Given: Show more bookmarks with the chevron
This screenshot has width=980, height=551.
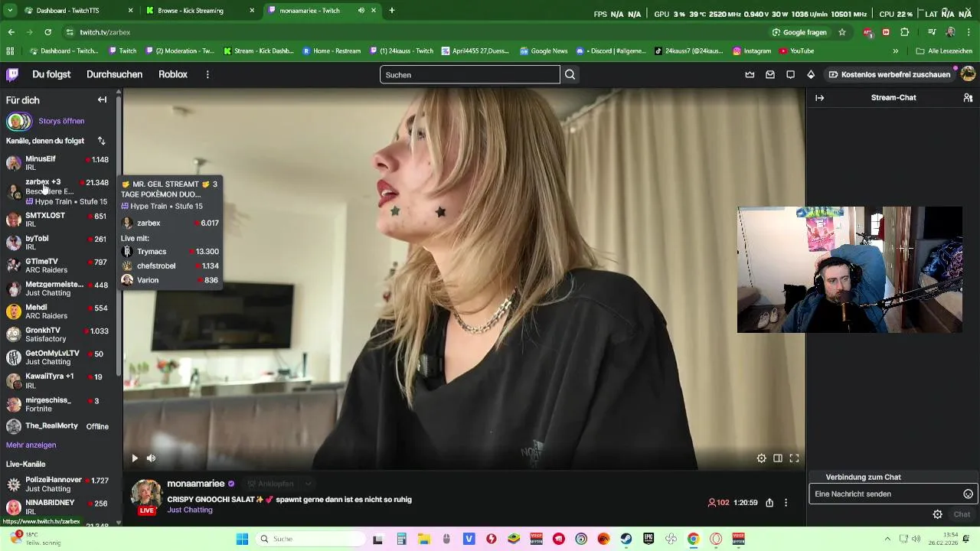Looking at the screenshot, I should [x=895, y=51].
